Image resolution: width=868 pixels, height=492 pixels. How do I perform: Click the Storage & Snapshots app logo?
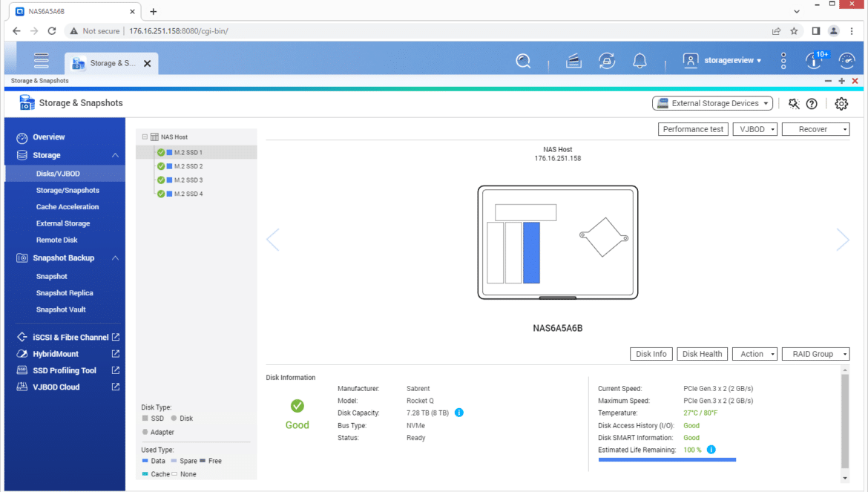click(x=27, y=102)
